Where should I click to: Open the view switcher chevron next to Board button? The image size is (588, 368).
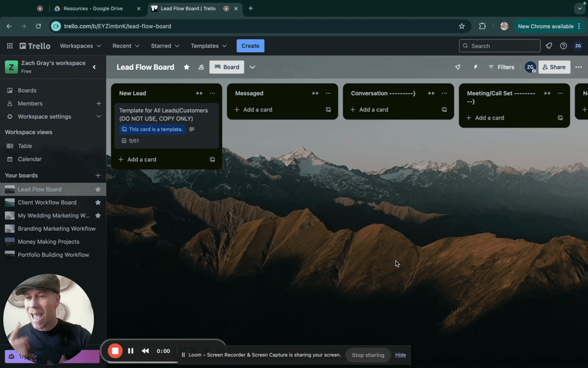click(x=252, y=67)
